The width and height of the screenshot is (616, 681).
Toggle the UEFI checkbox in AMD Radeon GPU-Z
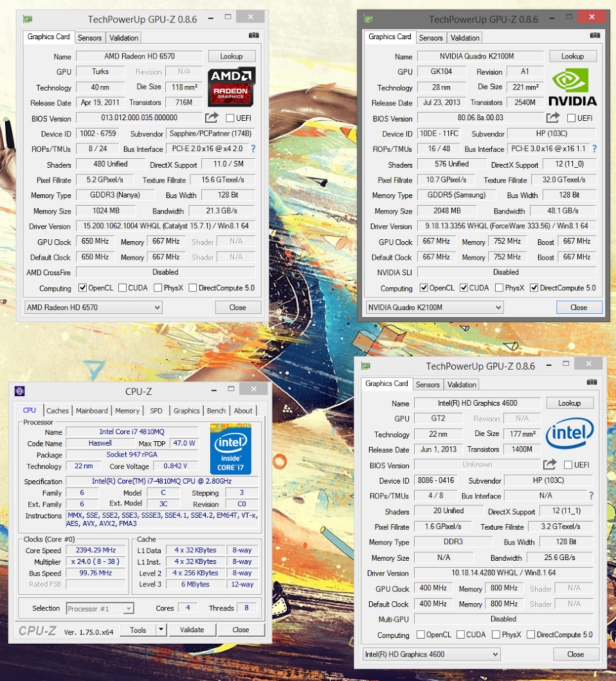click(x=230, y=118)
